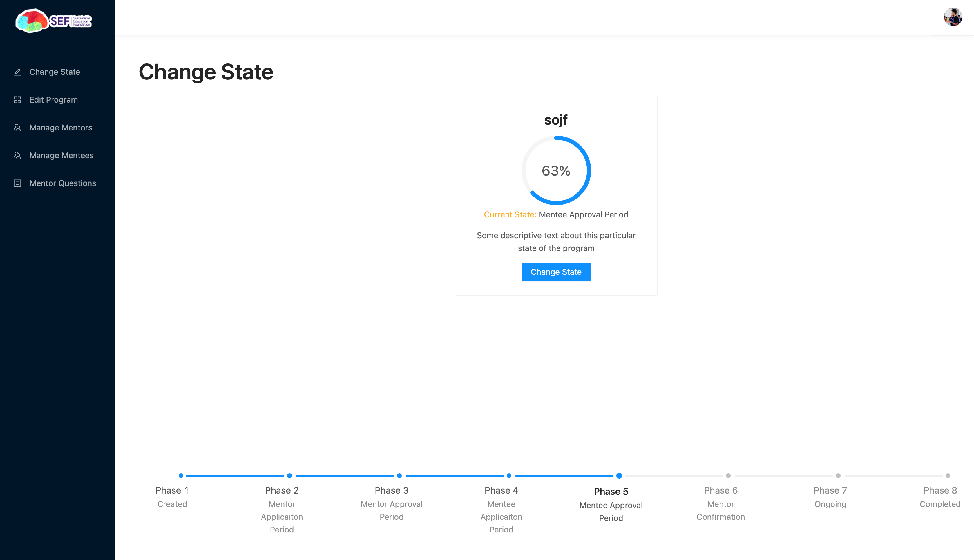Click the list icon beside Mentor Questions
Viewport: 974px width, 560px height.
[17, 183]
